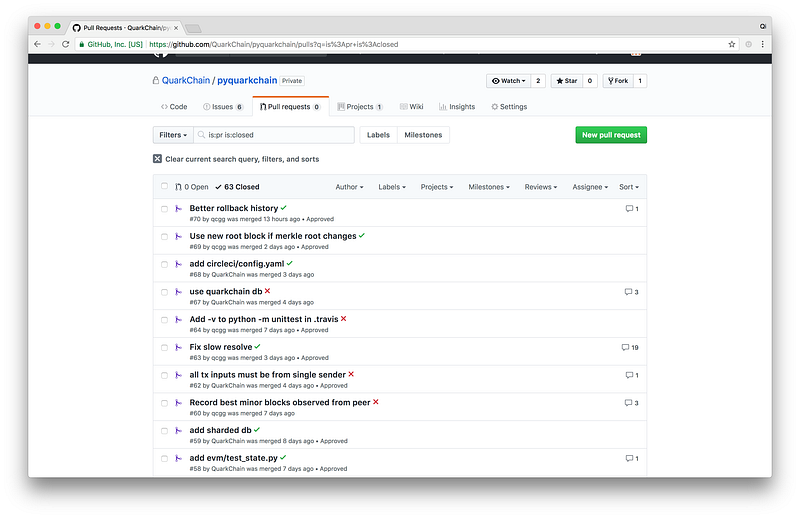
Task: Switch to the Code tab
Action: coord(174,107)
